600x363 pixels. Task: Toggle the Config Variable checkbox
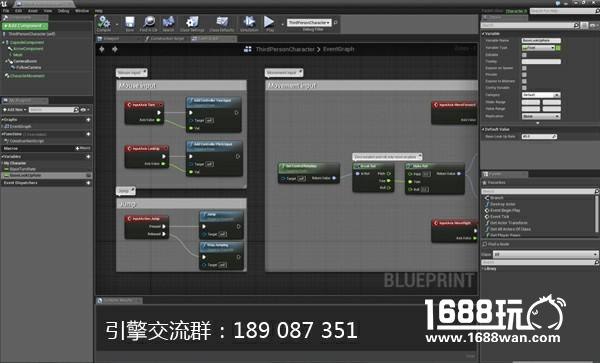(x=524, y=88)
